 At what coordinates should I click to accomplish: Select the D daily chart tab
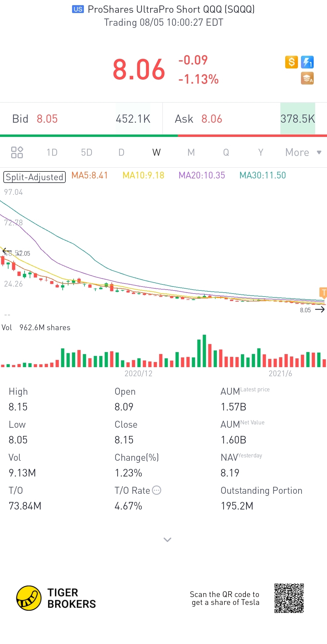tap(121, 152)
